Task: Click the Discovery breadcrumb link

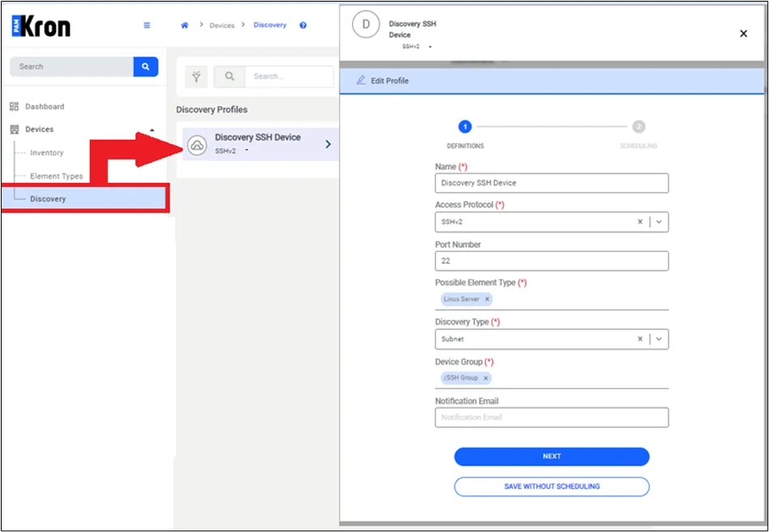Action: pyautogui.click(x=270, y=25)
